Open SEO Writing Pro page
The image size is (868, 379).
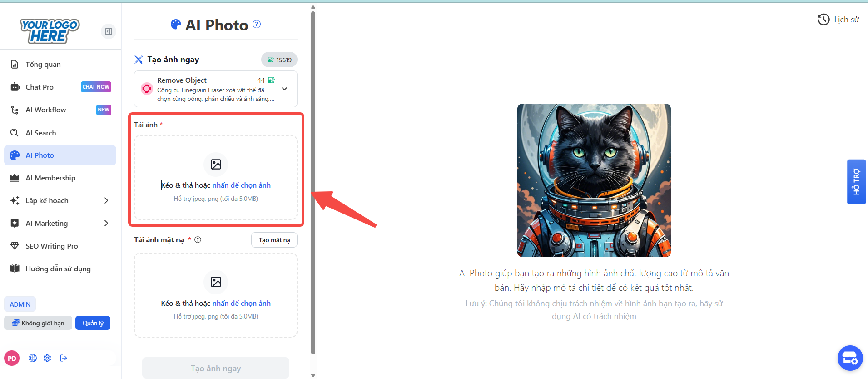52,246
